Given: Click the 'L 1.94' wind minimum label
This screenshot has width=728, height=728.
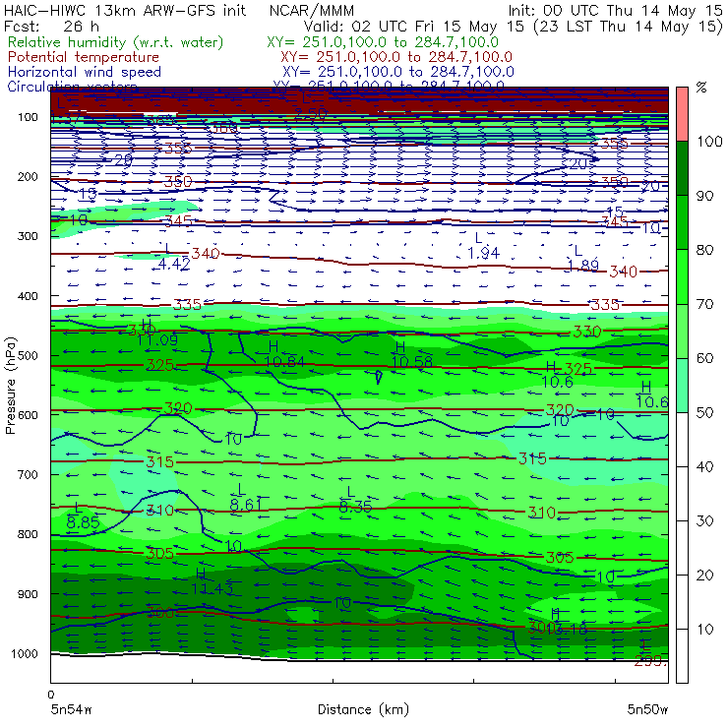Looking at the screenshot, I should click(x=483, y=246).
